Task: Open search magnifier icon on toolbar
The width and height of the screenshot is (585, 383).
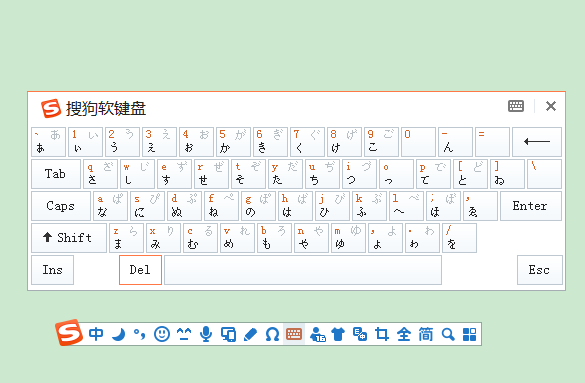Action: point(448,334)
